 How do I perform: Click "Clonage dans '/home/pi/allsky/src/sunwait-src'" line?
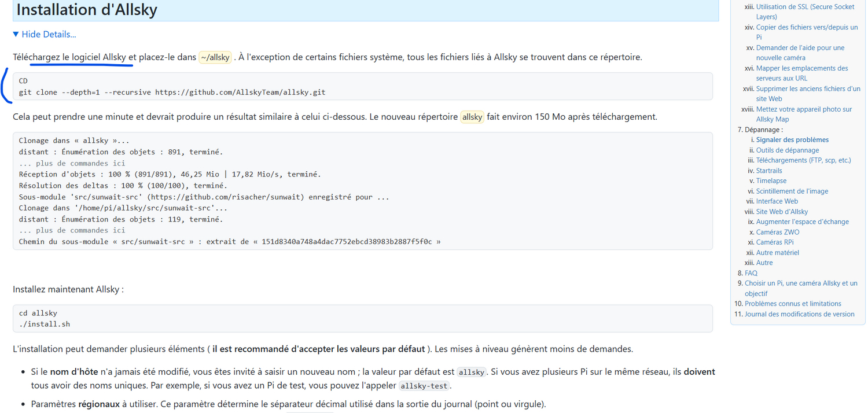tap(123, 208)
